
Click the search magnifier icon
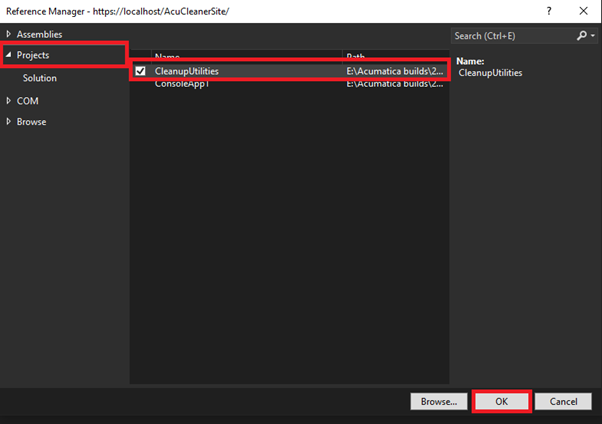(x=581, y=35)
